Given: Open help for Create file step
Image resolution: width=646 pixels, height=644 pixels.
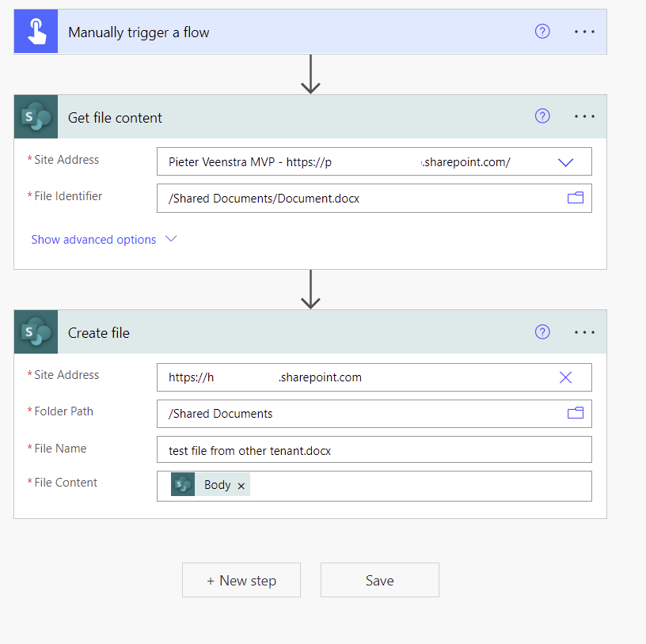Looking at the screenshot, I should [542, 331].
